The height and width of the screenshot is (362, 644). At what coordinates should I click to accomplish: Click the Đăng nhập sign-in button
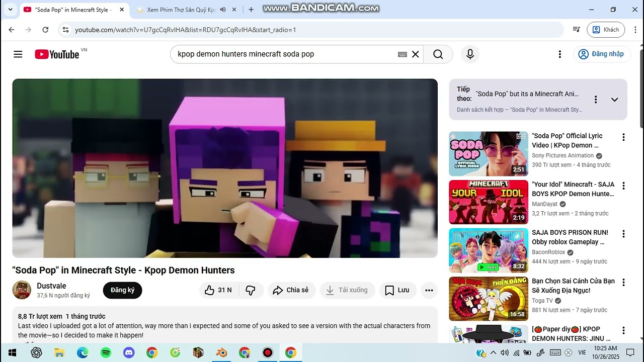click(x=602, y=54)
